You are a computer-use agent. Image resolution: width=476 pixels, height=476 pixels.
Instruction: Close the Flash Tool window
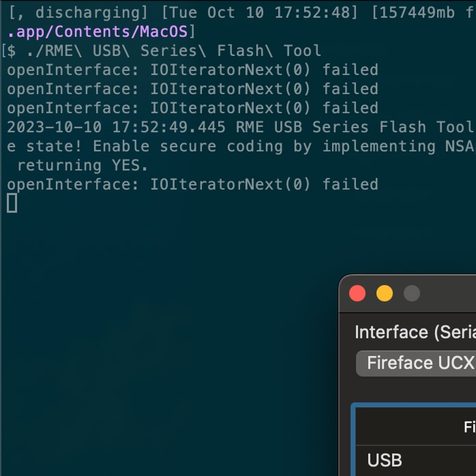click(x=357, y=293)
